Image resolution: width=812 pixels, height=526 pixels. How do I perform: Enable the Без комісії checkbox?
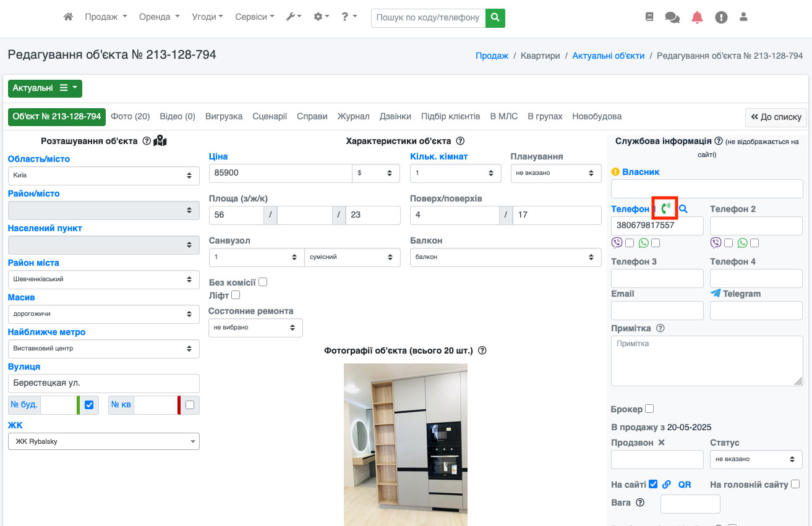(x=263, y=282)
